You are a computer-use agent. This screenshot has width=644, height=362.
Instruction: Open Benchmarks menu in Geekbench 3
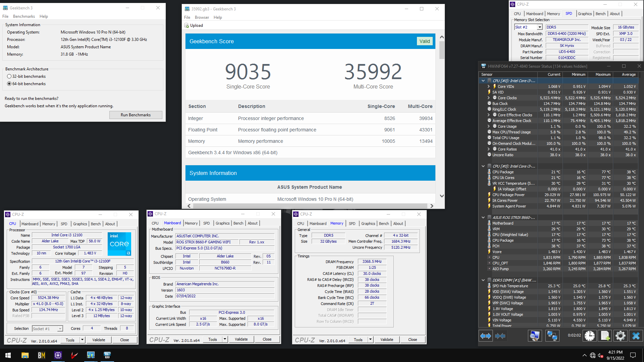pos(24,16)
